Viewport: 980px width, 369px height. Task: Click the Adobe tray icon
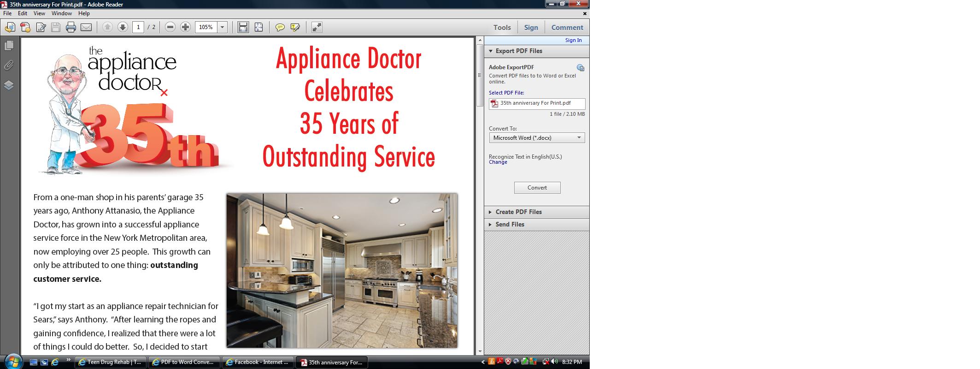point(500,362)
